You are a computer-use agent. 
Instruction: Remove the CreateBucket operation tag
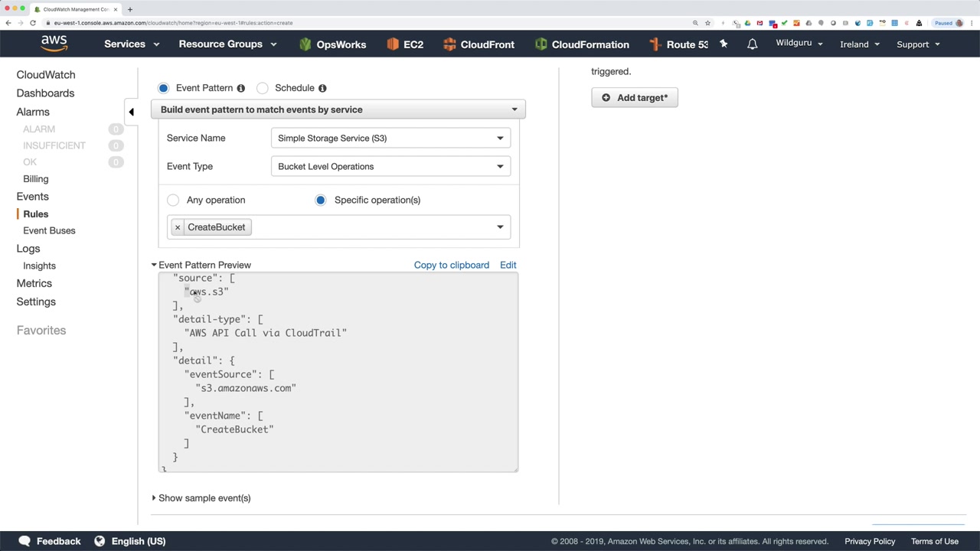pyautogui.click(x=178, y=227)
